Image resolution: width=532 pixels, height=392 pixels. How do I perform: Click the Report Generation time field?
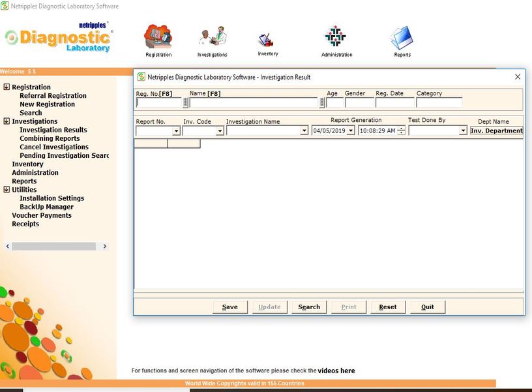(x=378, y=130)
